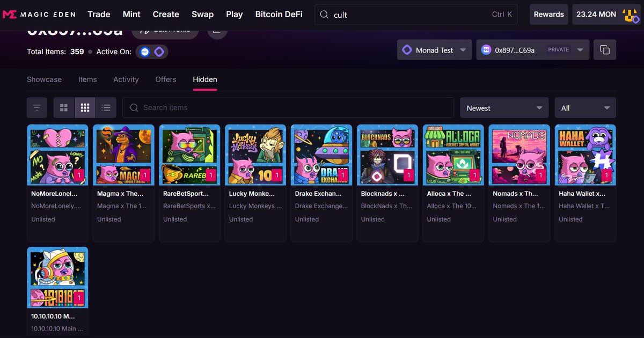Viewport: 644px width, 338px height.
Task: Click the Monad chain icon in Active On
Action: click(159, 52)
